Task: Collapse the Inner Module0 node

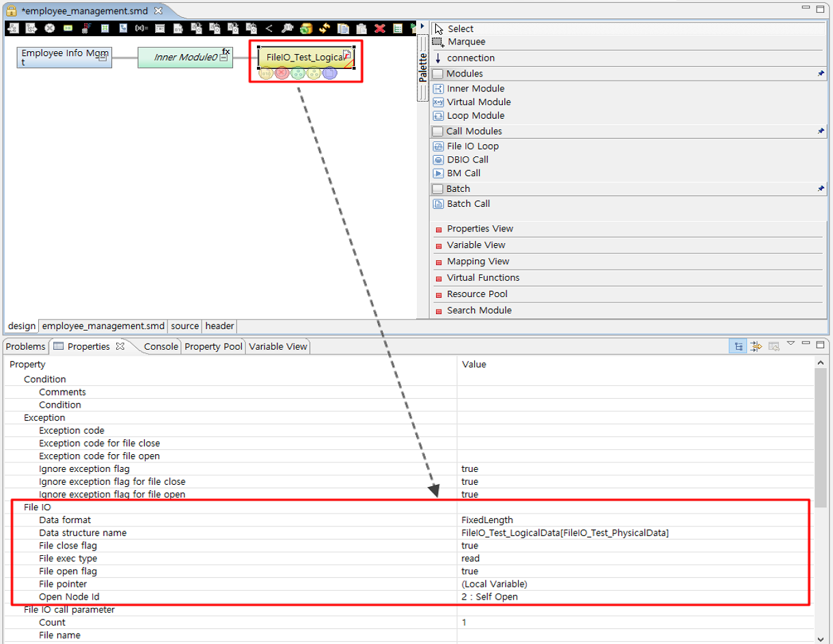Action: click(x=223, y=58)
